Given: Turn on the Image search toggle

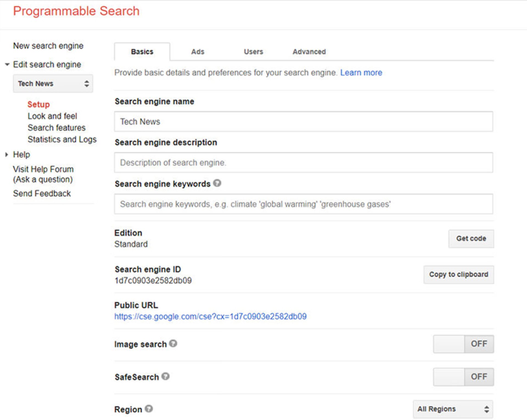Looking at the screenshot, I should 463,344.
